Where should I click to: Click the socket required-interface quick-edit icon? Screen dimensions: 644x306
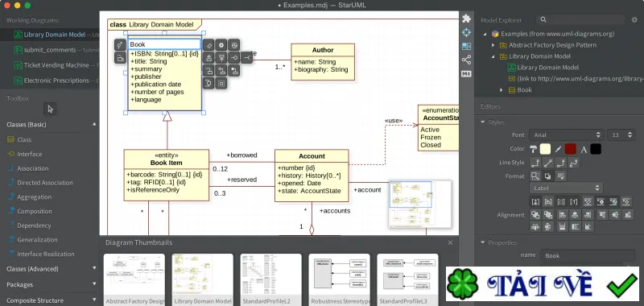click(x=247, y=58)
